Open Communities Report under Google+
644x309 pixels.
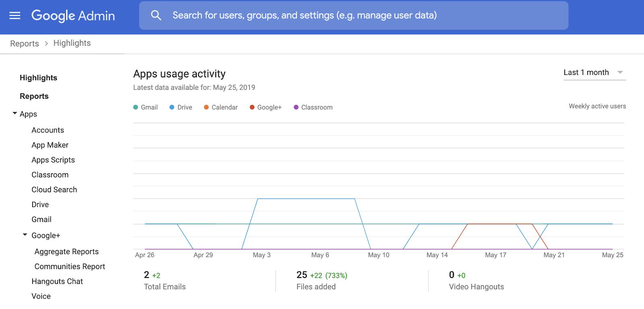click(70, 267)
